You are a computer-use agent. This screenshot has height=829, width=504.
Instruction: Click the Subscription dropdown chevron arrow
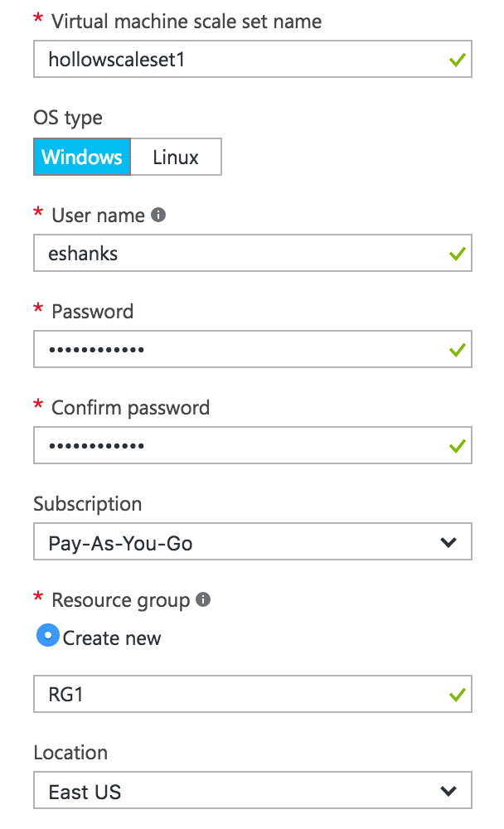pos(448,544)
